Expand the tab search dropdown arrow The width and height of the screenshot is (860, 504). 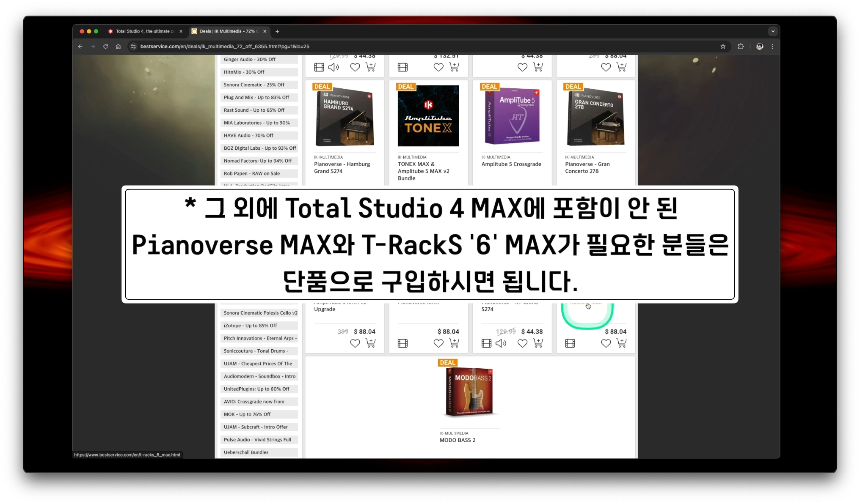click(773, 31)
